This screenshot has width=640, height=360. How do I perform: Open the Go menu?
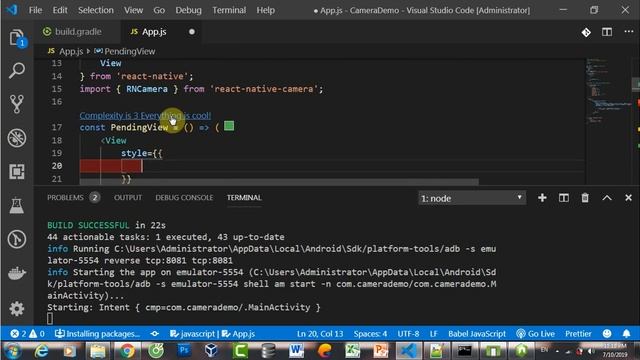pos(159,10)
